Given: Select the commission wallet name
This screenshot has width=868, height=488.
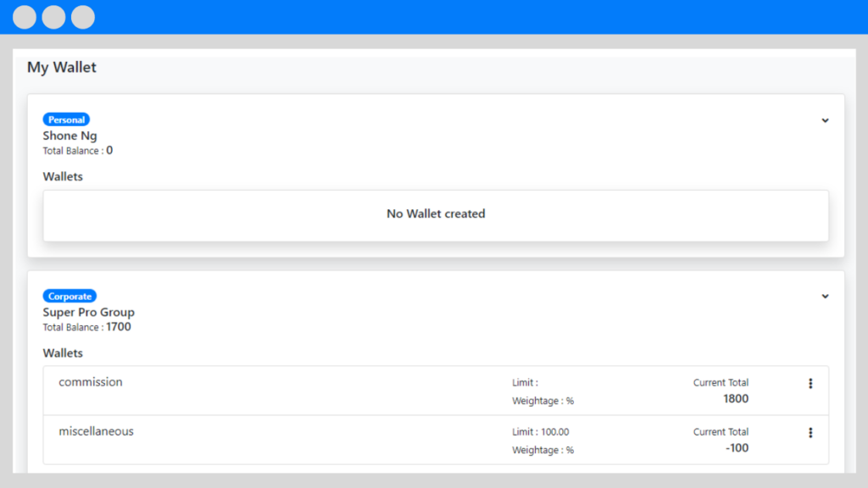Looking at the screenshot, I should 91,382.
